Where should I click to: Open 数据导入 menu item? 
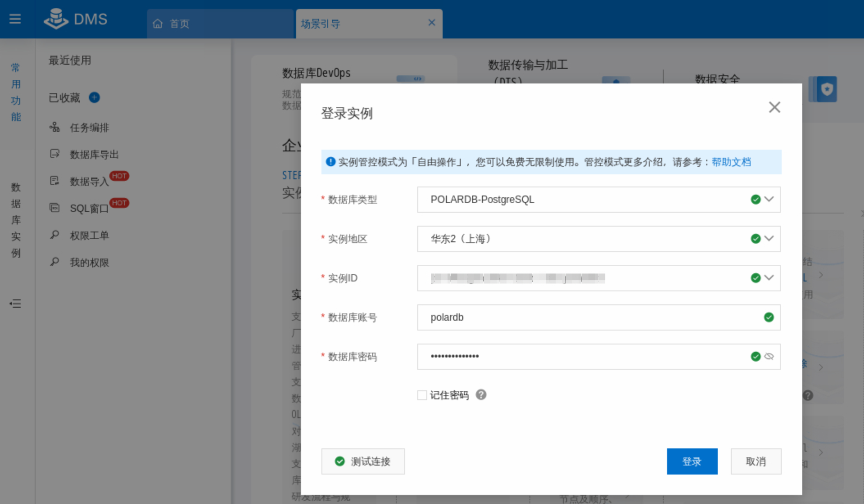(89, 181)
